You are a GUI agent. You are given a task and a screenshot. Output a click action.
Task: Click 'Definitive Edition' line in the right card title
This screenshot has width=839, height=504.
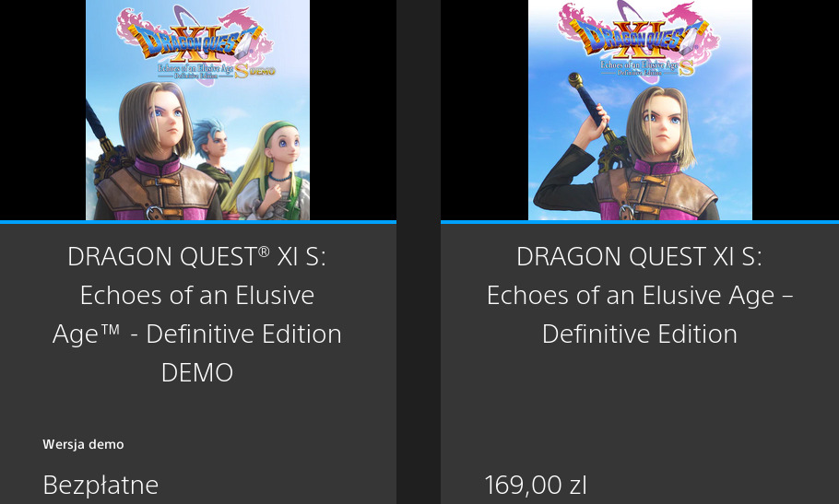640,334
